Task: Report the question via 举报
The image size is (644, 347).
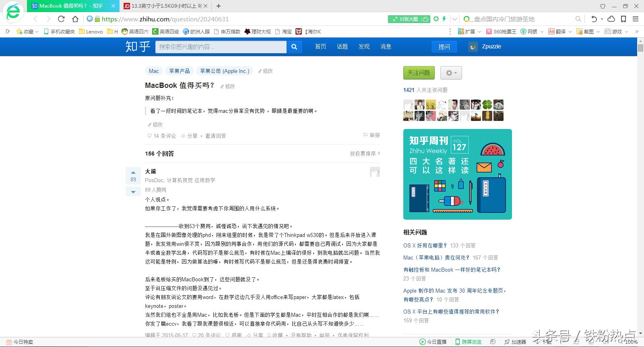Action: (x=372, y=135)
